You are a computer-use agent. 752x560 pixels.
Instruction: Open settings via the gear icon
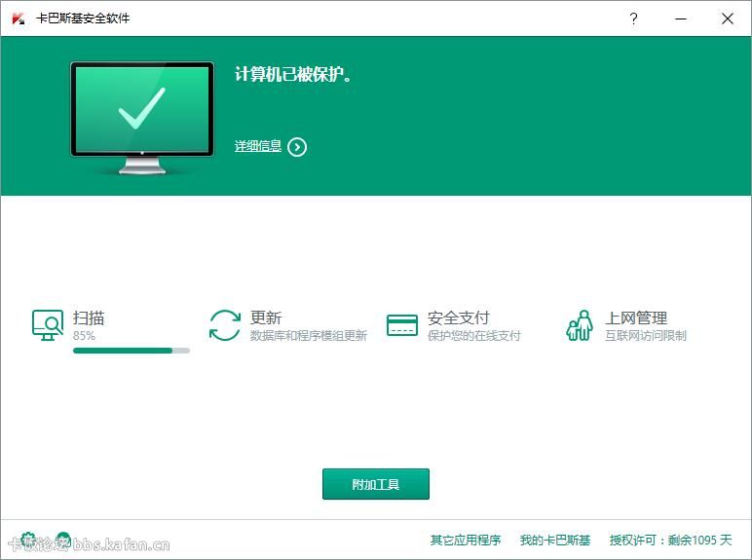(x=29, y=540)
